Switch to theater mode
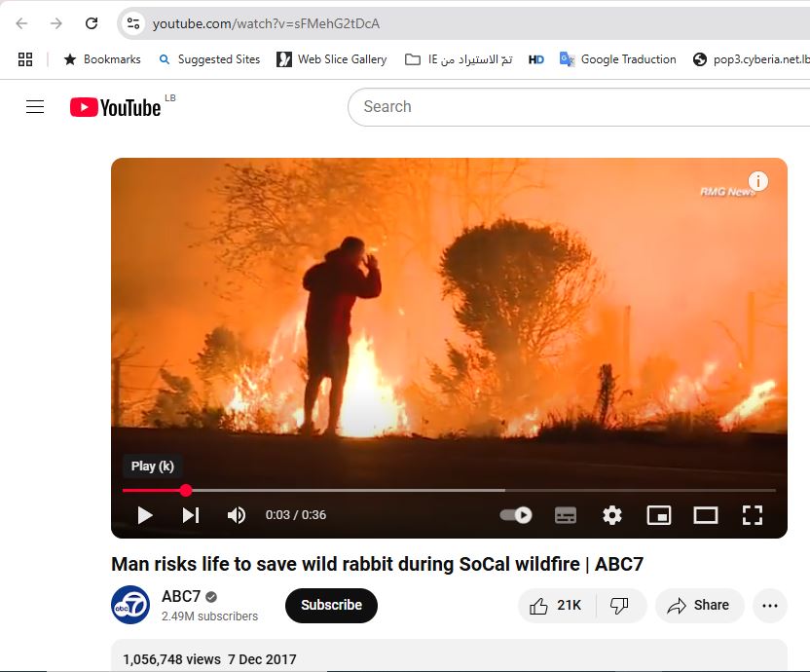Image resolution: width=810 pixels, height=672 pixels. (706, 515)
